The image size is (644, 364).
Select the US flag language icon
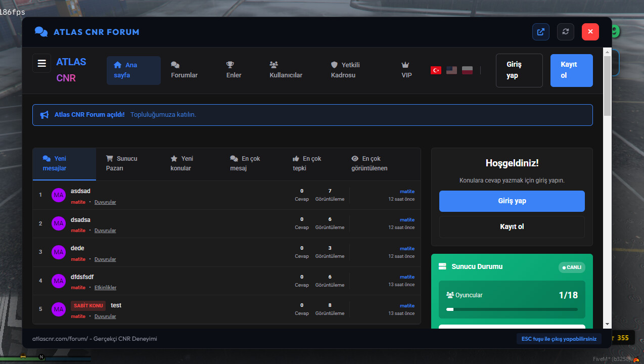451,70
